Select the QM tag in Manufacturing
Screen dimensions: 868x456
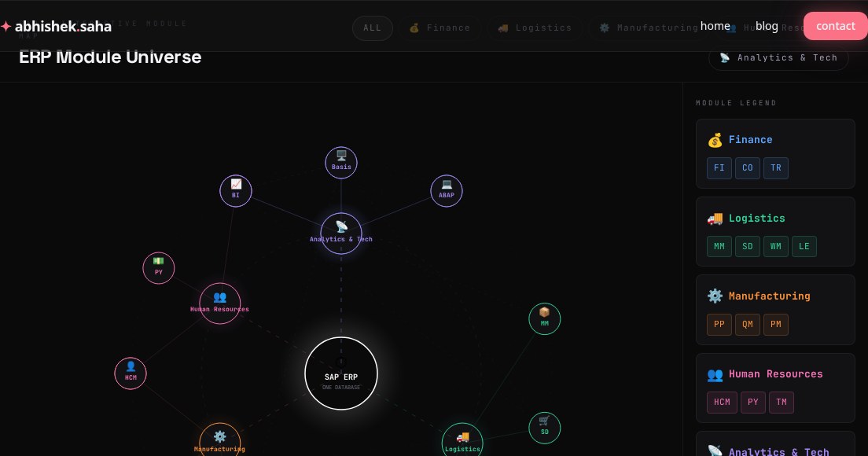[748, 324]
